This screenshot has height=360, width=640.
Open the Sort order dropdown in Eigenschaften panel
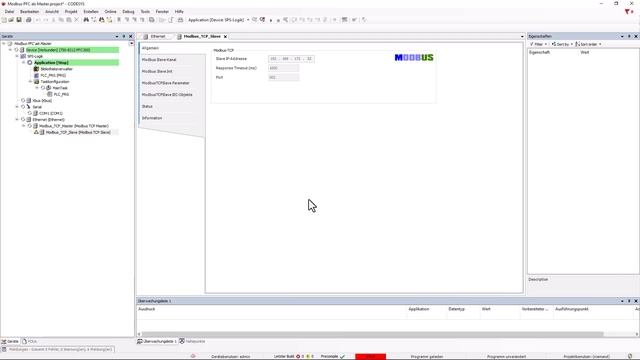[x=588, y=44]
